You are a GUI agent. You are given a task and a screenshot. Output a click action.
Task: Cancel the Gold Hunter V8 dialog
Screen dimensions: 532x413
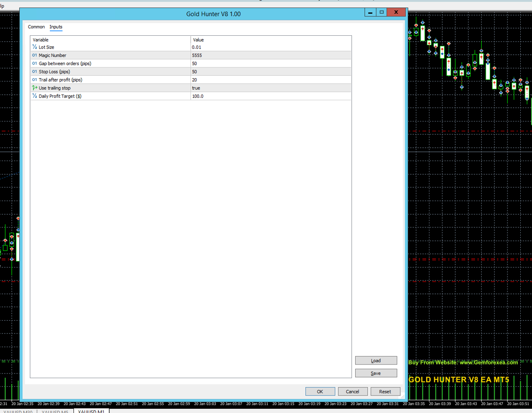tap(352, 391)
